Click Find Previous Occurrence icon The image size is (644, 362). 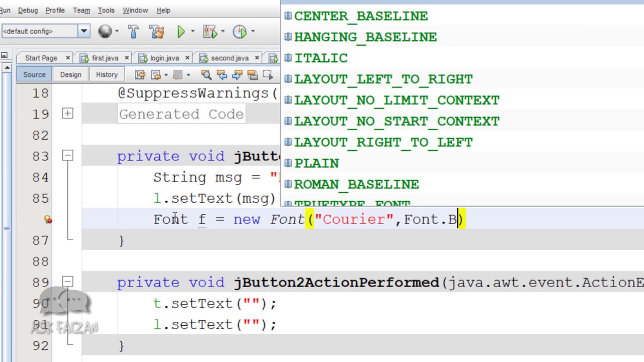click(221, 75)
